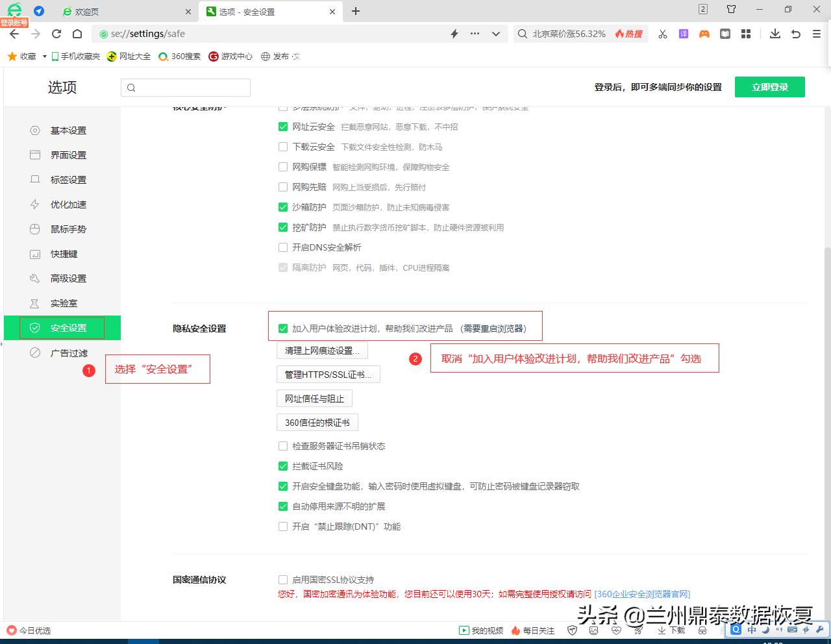Click the restore recently closed pages icon
Screen dimensions: 831x644
796,34
